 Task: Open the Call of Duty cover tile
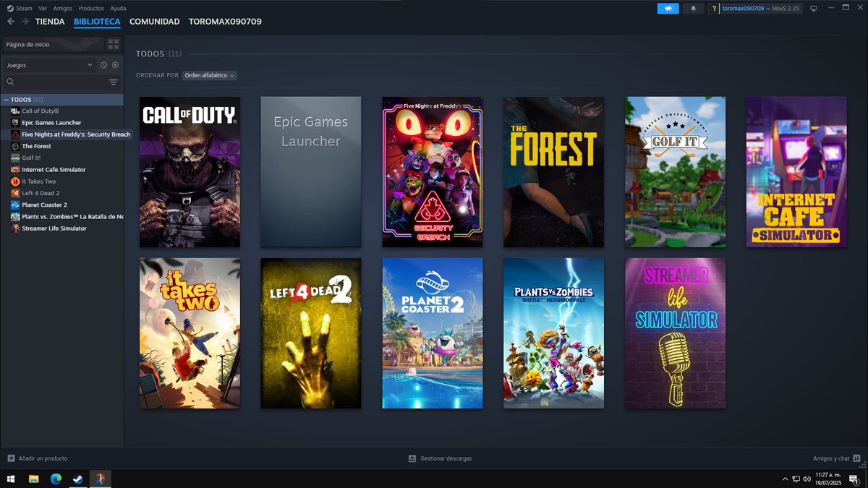click(190, 172)
